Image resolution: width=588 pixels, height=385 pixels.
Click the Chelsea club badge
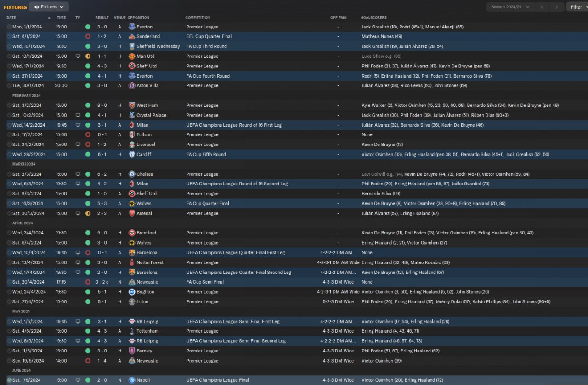[132, 174]
